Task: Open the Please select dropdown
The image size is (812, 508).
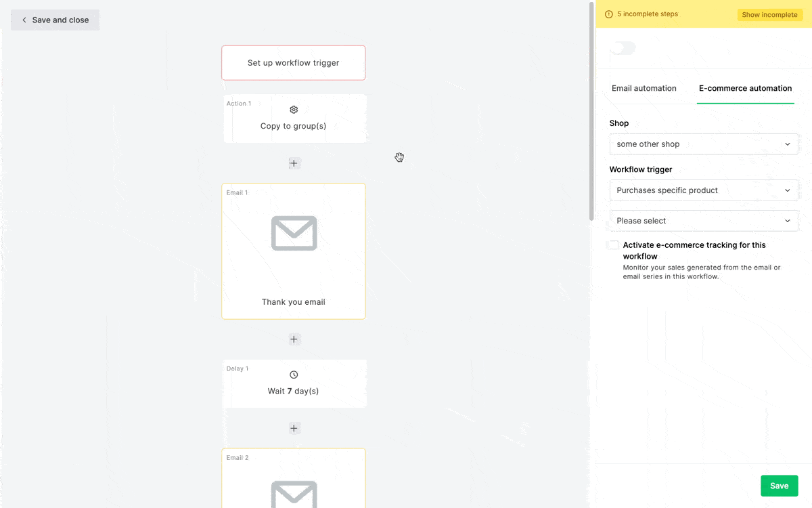Action: pyautogui.click(x=704, y=221)
